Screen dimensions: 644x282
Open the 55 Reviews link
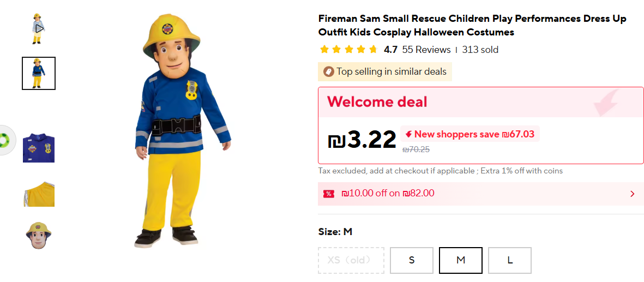click(x=426, y=50)
